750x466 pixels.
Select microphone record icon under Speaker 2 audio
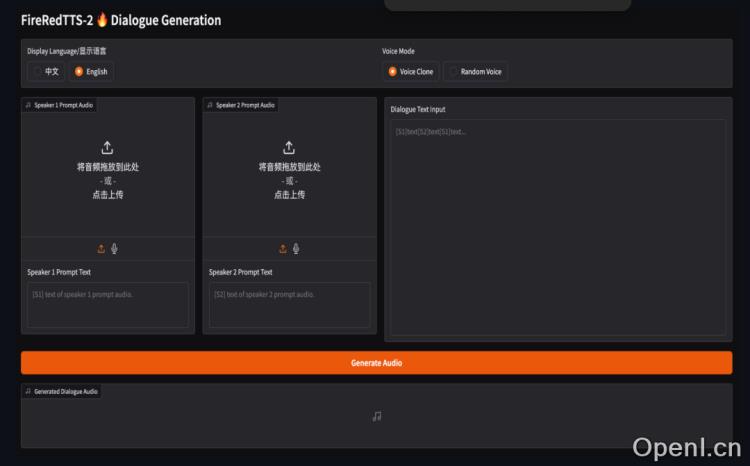click(296, 249)
